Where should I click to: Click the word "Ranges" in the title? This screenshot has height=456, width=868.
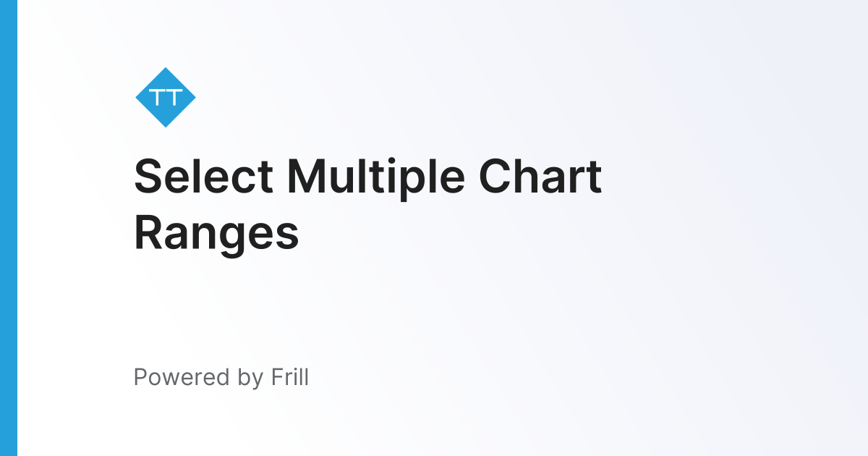click(216, 234)
